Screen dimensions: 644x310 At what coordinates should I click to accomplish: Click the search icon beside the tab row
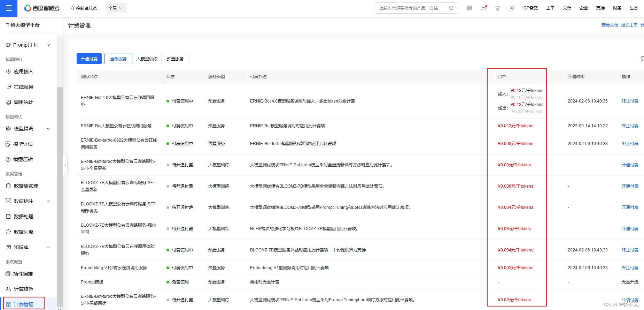pos(642,59)
